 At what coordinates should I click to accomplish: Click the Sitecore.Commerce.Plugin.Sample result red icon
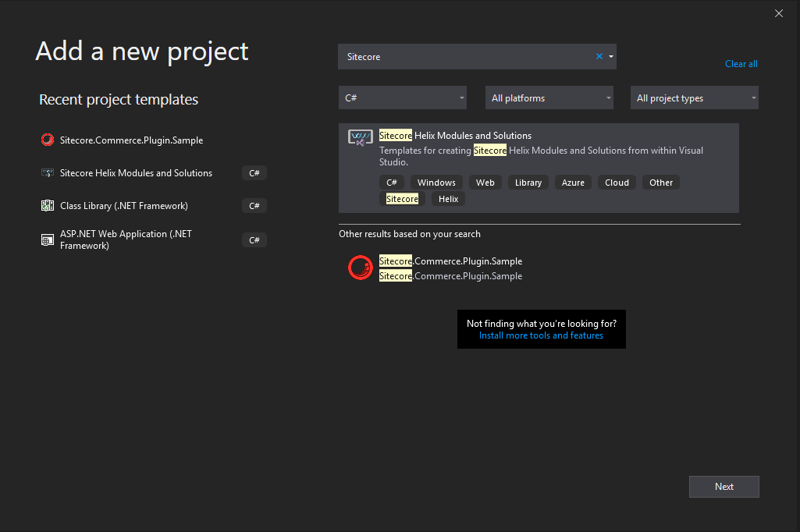361,268
